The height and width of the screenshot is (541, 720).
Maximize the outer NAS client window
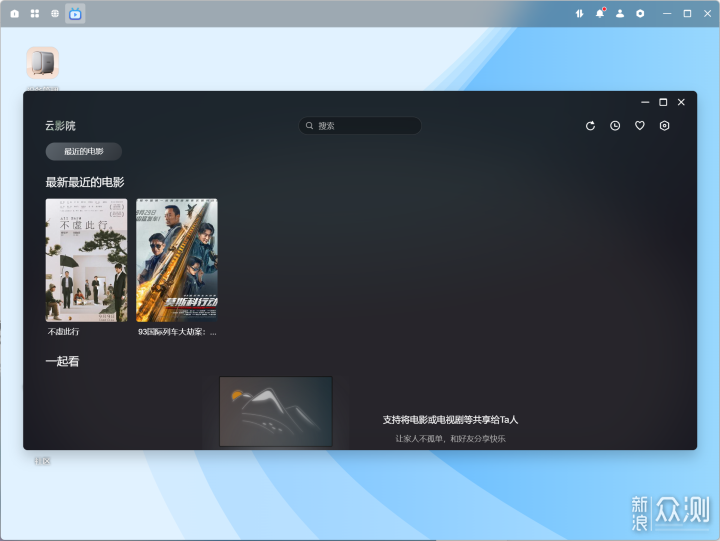[x=687, y=14]
